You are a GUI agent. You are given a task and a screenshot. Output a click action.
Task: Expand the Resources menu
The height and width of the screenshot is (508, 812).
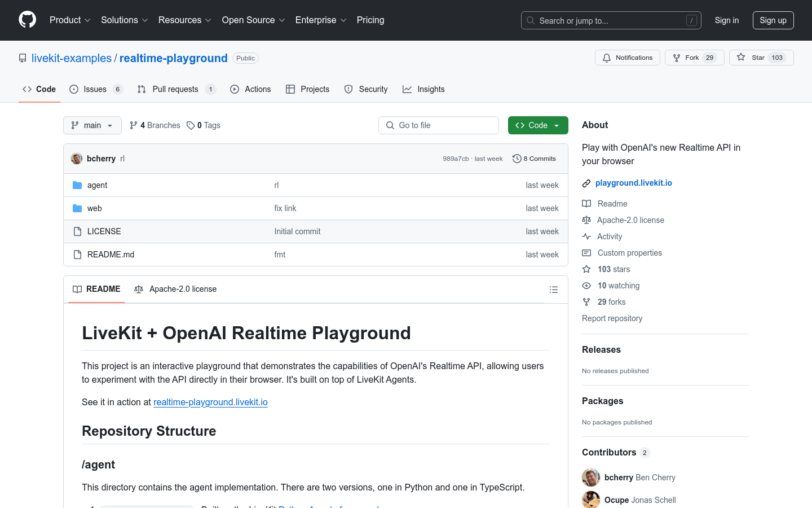click(x=185, y=20)
